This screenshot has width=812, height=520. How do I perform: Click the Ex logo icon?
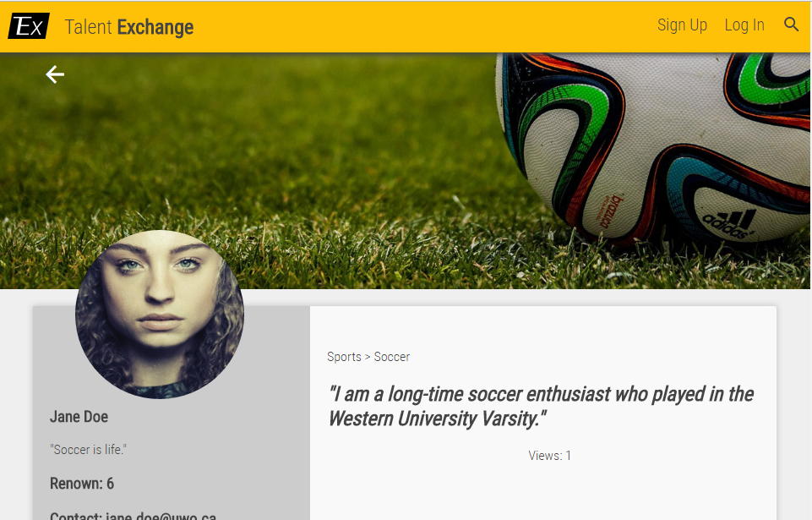click(29, 26)
